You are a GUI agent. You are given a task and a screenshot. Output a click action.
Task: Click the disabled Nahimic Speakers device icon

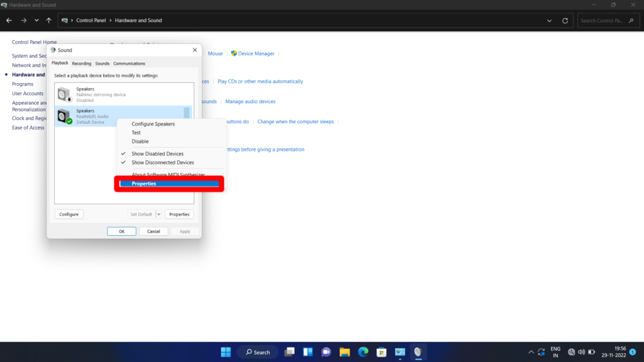click(64, 94)
